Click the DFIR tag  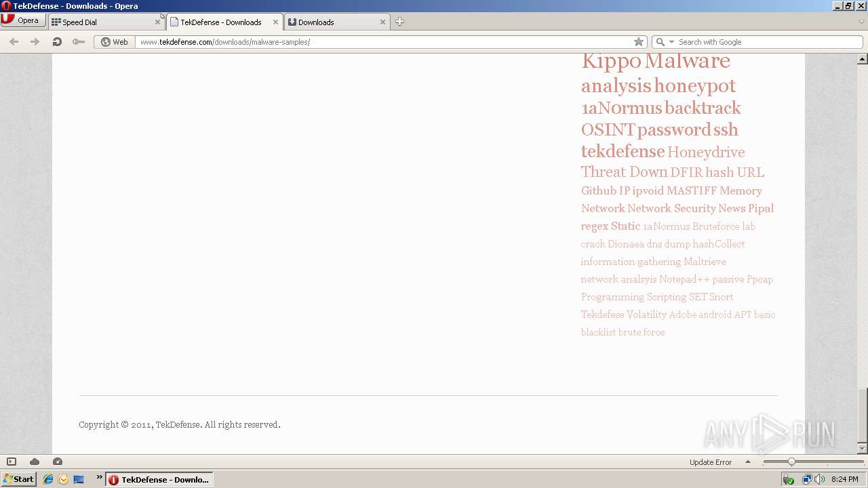tap(686, 172)
